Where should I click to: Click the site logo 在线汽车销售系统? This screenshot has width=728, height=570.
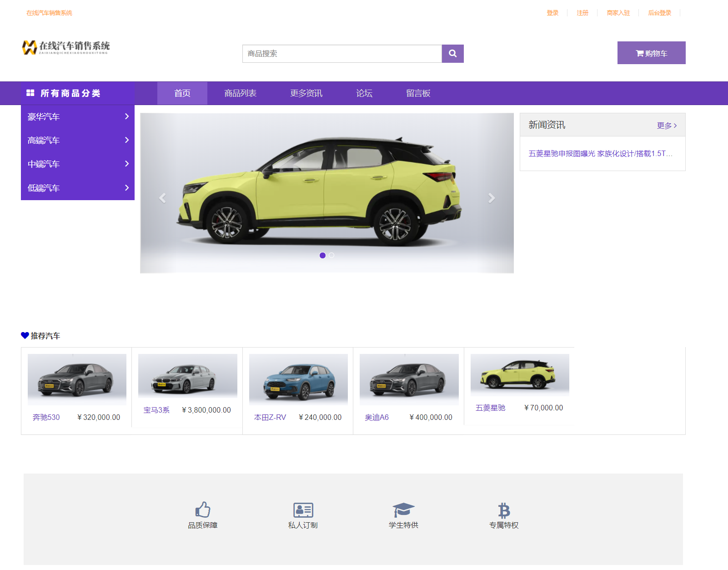[66, 47]
